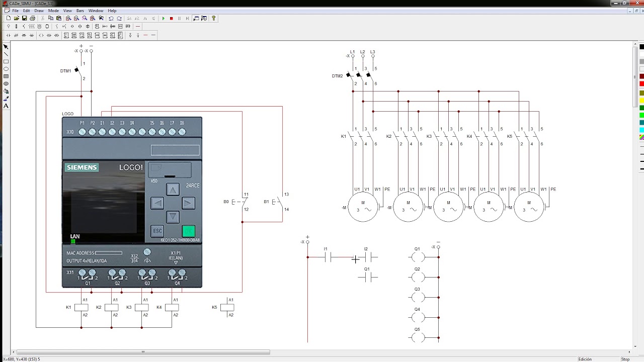The image size is (644, 362).
Task: Cut the selection with the scissors icon
Action: point(43,18)
